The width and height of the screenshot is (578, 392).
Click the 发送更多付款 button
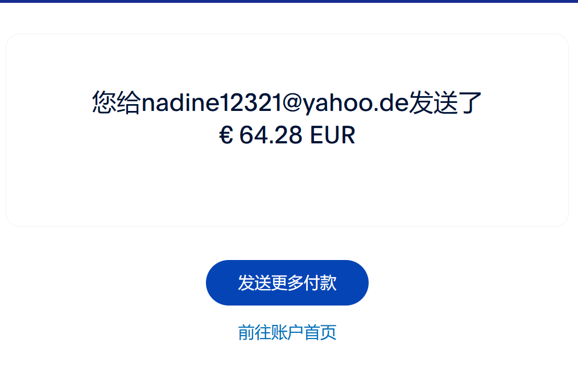coord(287,282)
